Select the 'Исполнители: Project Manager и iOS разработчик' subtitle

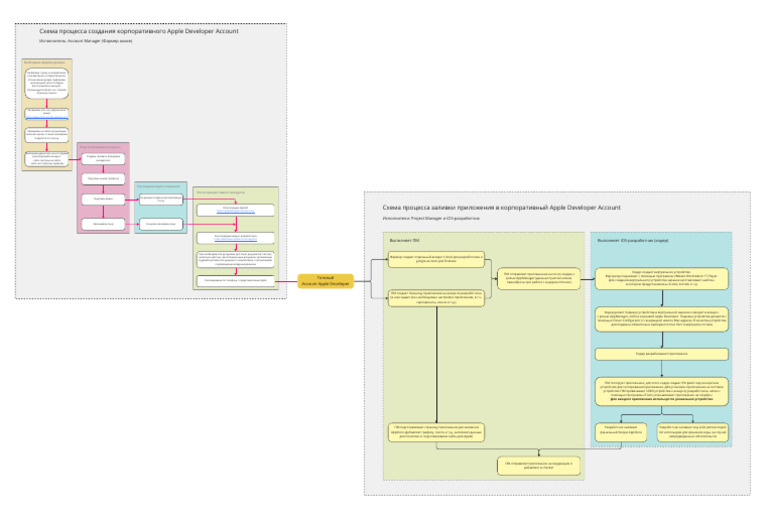tap(431, 218)
